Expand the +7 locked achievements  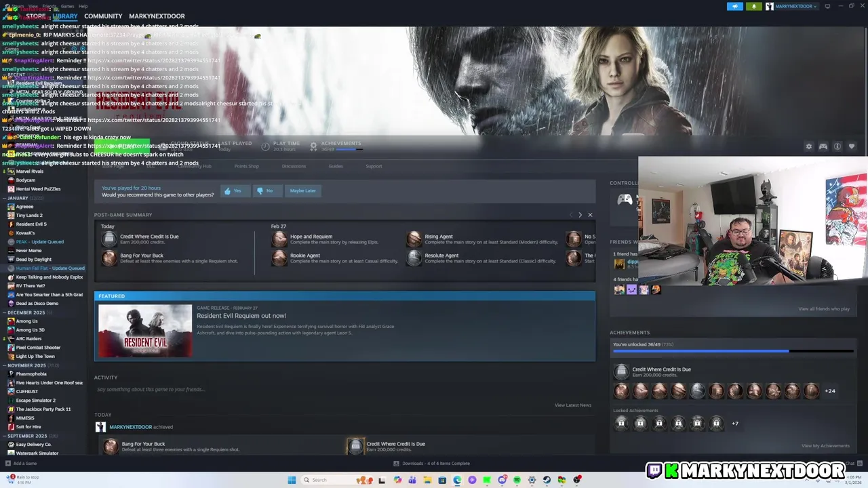pos(735,424)
